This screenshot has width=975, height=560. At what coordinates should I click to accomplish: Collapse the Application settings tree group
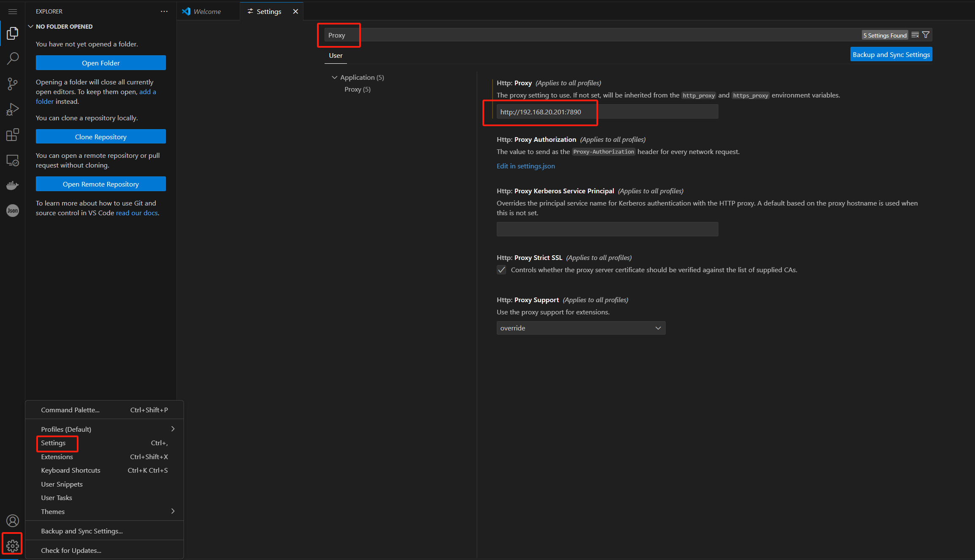point(334,77)
